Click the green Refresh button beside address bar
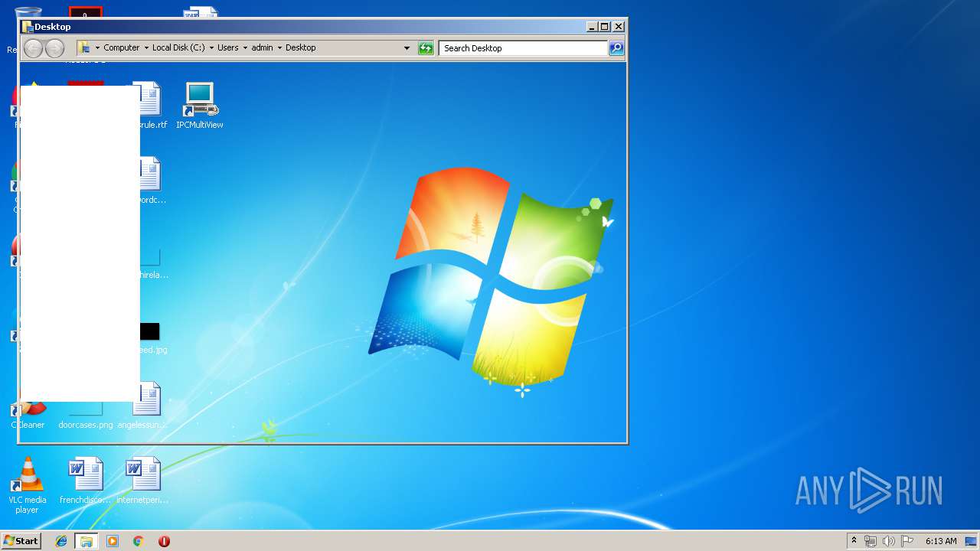Screen dimensions: 980x551 click(x=426, y=48)
